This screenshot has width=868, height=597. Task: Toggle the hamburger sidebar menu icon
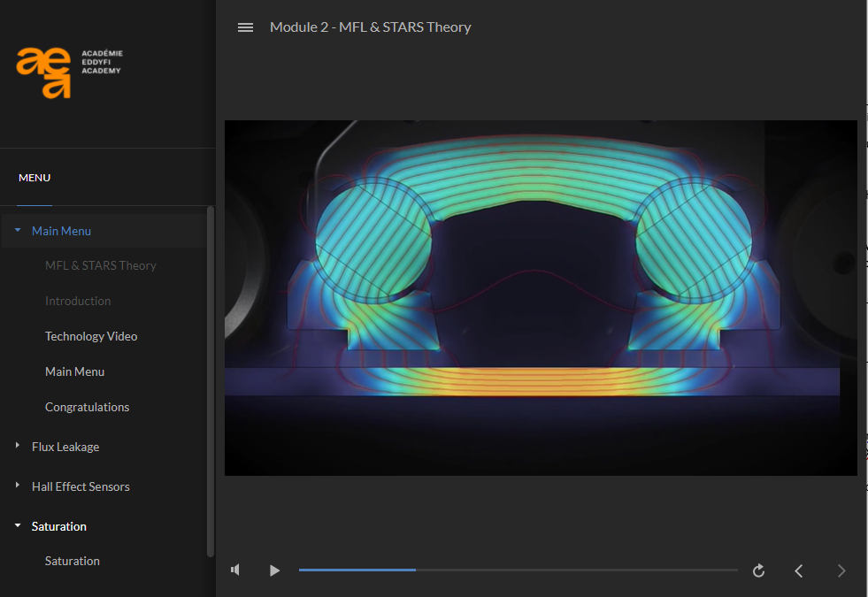pyautogui.click(x=245, y=27)
